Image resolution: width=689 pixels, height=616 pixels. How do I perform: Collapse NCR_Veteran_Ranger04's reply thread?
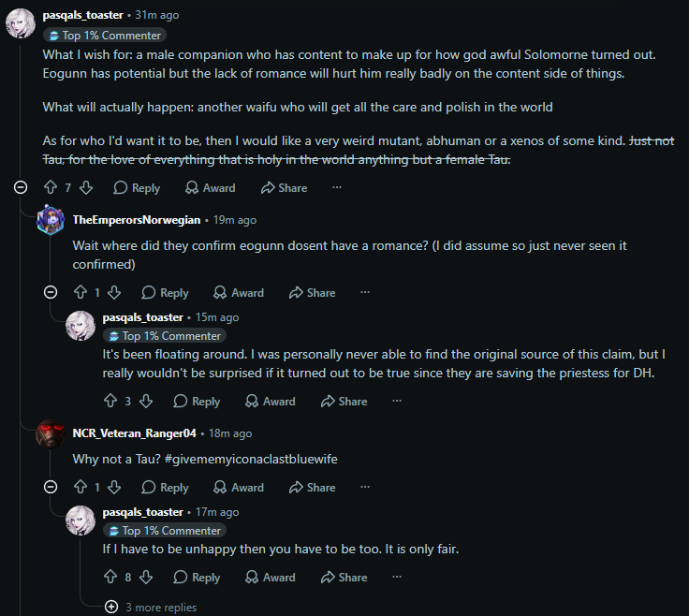pos(51,487)
